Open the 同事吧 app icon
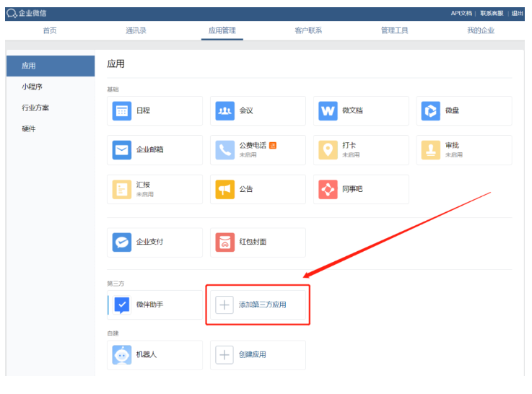Screen dimensions: 532x394 (328, 189)
